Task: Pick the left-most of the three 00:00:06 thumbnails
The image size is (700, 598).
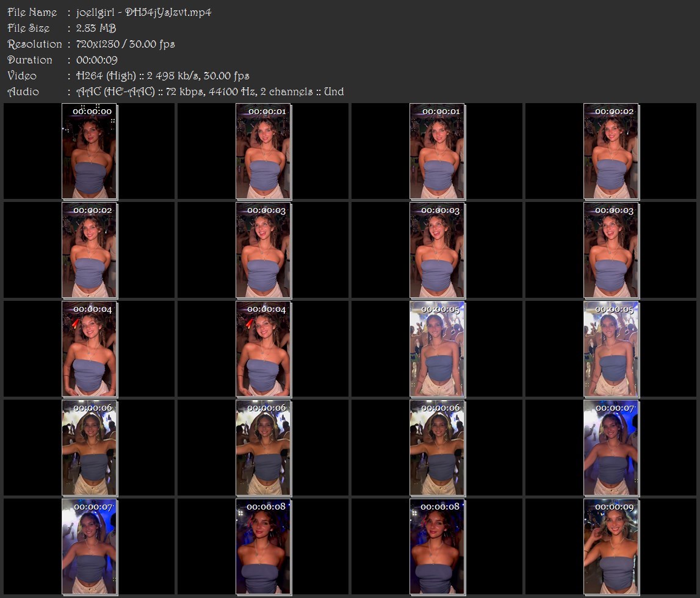Action: 89,448
